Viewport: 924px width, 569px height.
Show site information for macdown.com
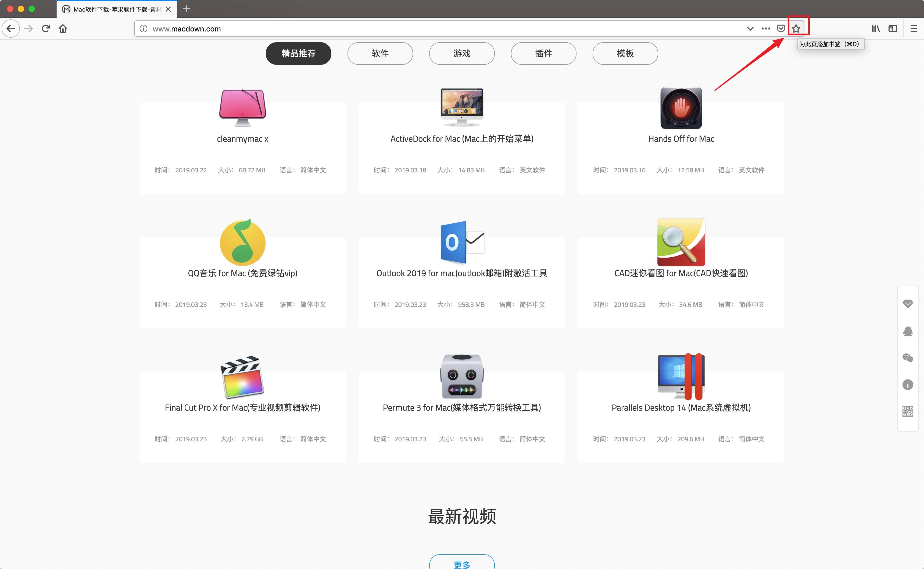[x=144, y=29]
